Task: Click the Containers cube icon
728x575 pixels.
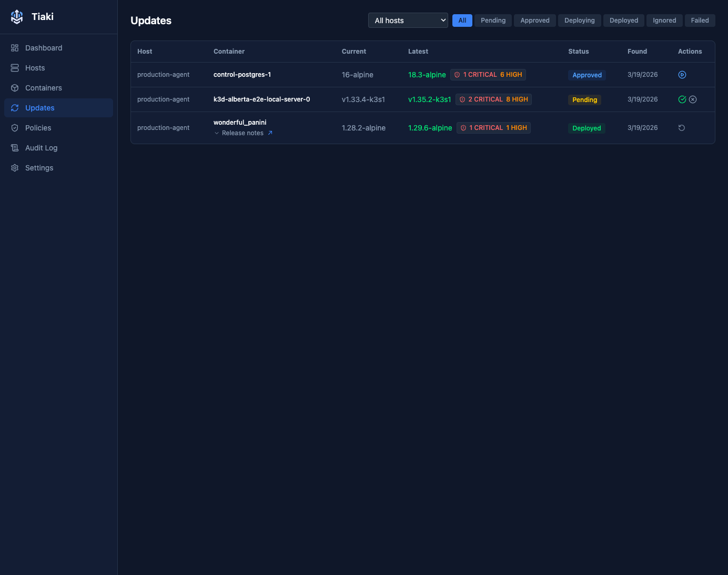Action: pyautogui.click(x=15, y=88)
